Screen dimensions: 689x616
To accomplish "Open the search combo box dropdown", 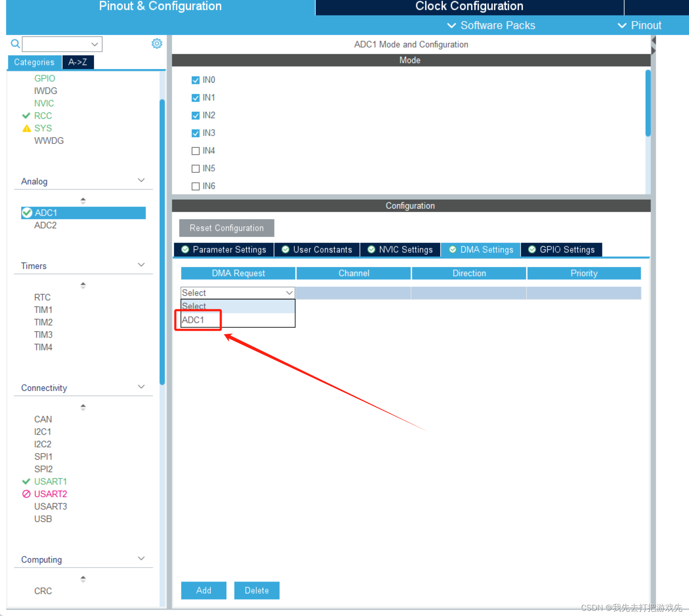I will click(94, 44).
